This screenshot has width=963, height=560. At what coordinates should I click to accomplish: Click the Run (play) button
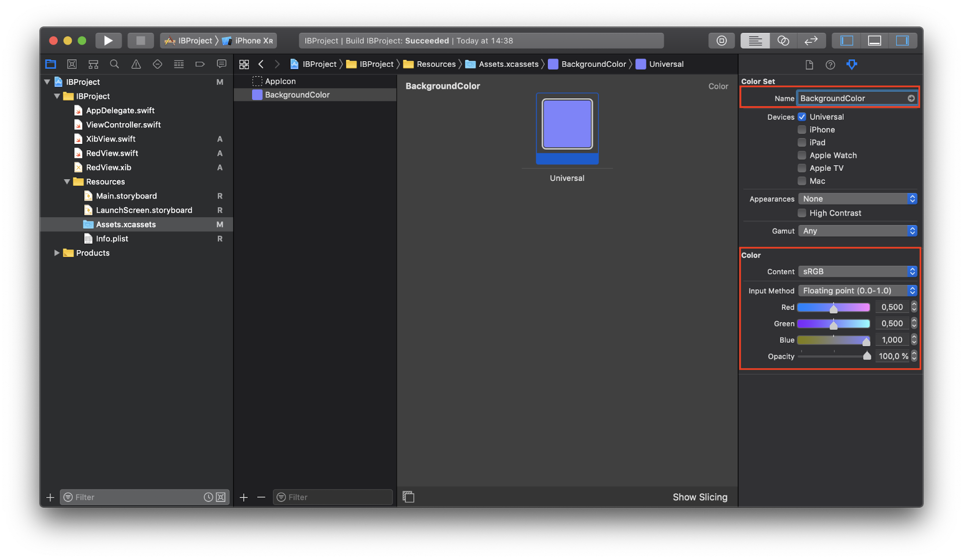coord(108,40)
